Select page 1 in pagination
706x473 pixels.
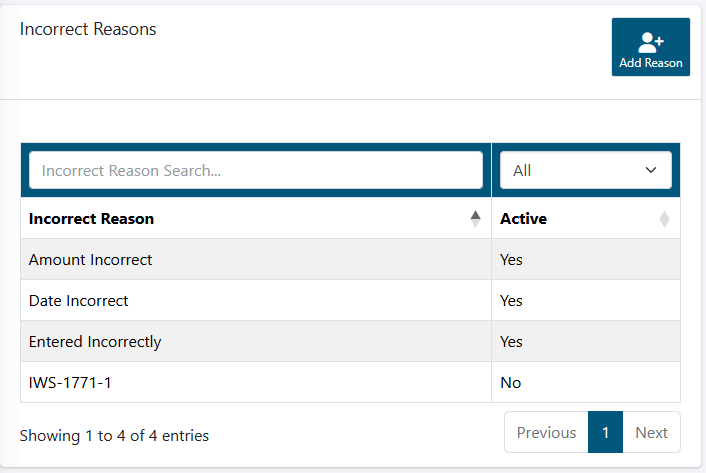point(606,432)
